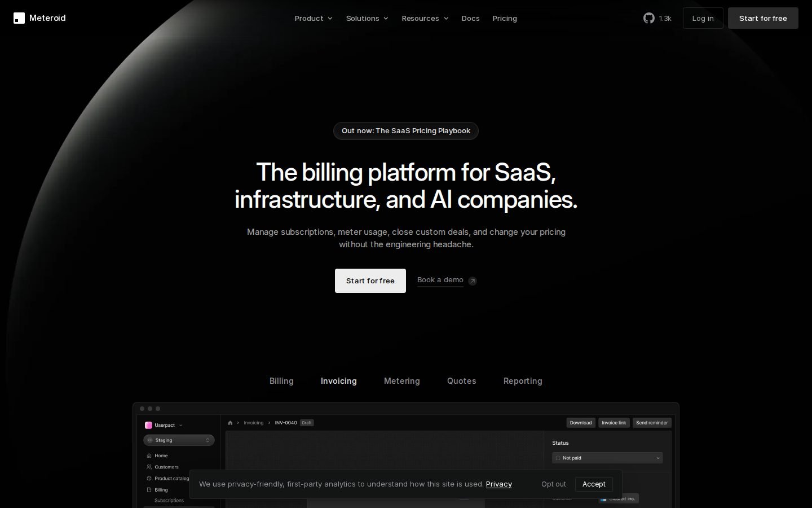Click the Download button in the invoice preview
The height and width of the screenshot is (508, 812).
(x=581, y=423)
